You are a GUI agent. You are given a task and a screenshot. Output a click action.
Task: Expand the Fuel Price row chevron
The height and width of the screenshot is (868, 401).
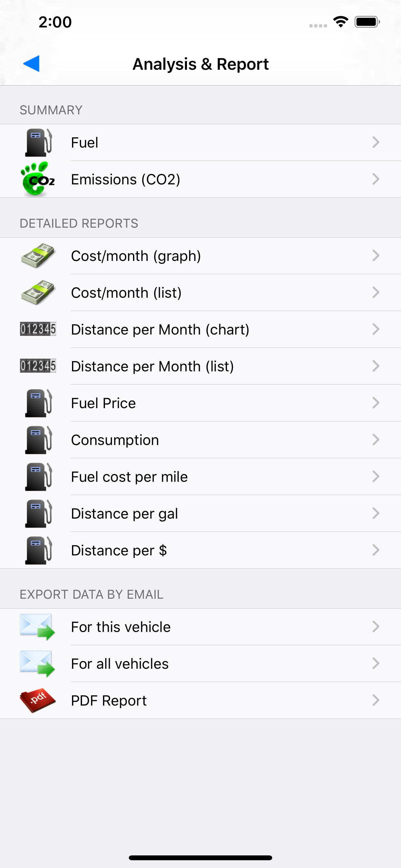click(x=376, y=403)
